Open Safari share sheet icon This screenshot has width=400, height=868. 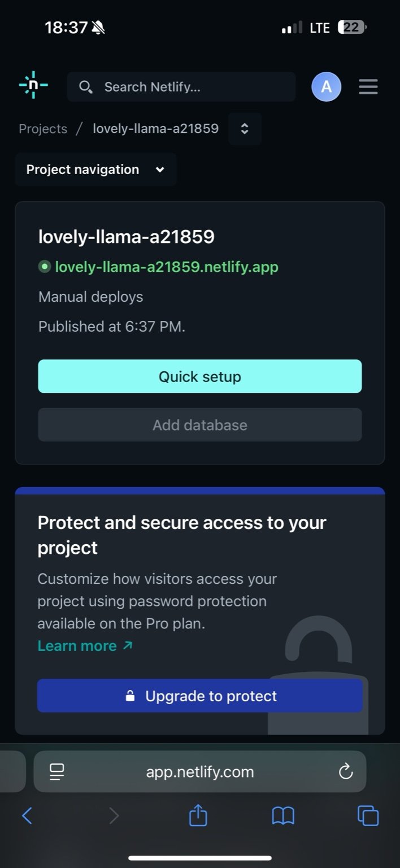[x=198, y=815]
